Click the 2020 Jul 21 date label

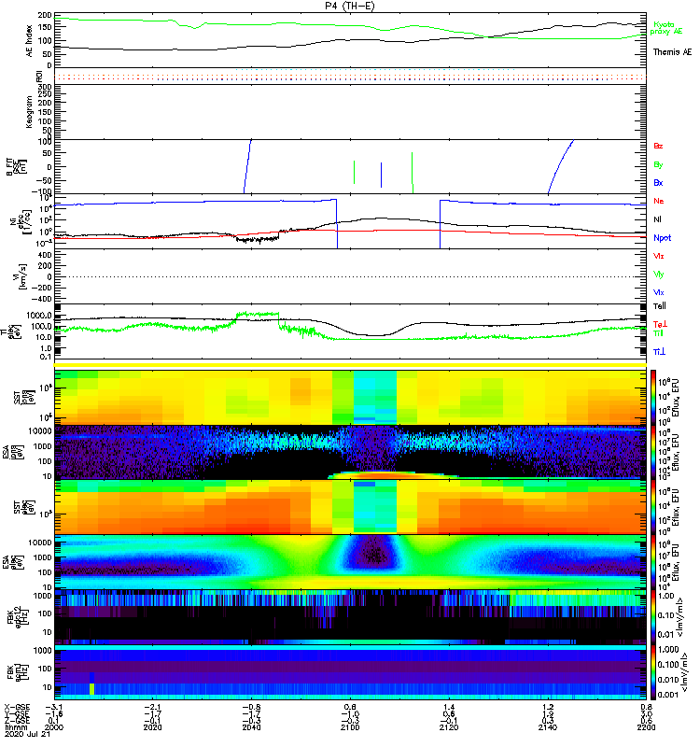27,734
